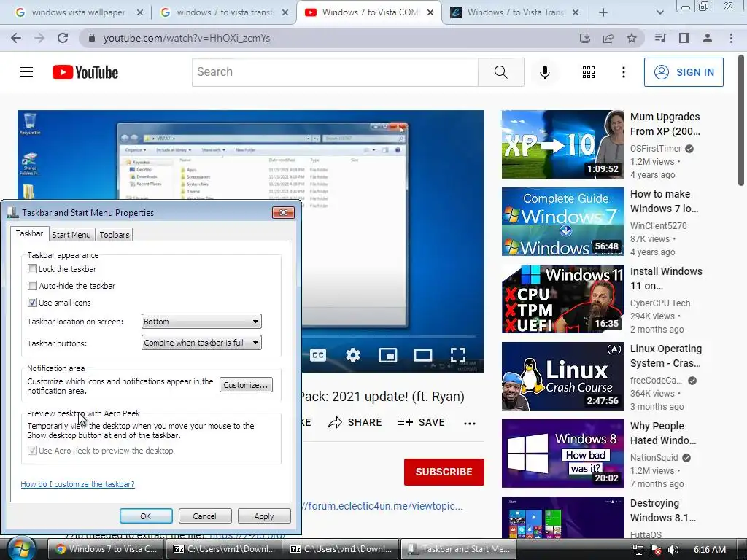Open Mum Upgrades From XP video thumbnail
This screenshot has height=560, width=747.
(x=563, y=144)
